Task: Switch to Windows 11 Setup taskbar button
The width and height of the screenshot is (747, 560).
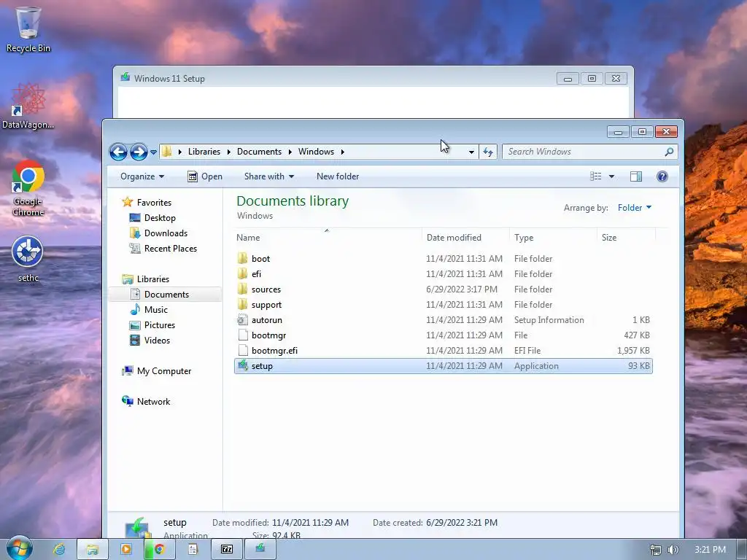Action: (260, 549)
